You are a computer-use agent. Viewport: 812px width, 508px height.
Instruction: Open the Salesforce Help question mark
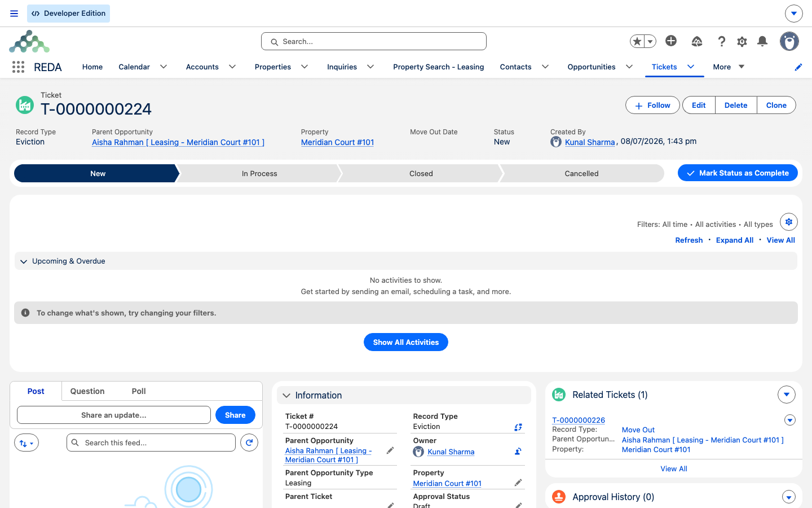[721, 41]
